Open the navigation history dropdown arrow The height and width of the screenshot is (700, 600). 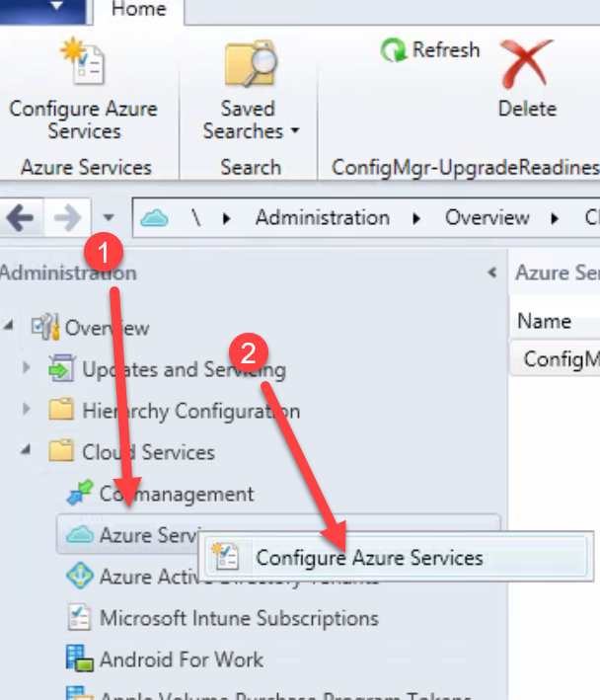[x=109, y=218]
